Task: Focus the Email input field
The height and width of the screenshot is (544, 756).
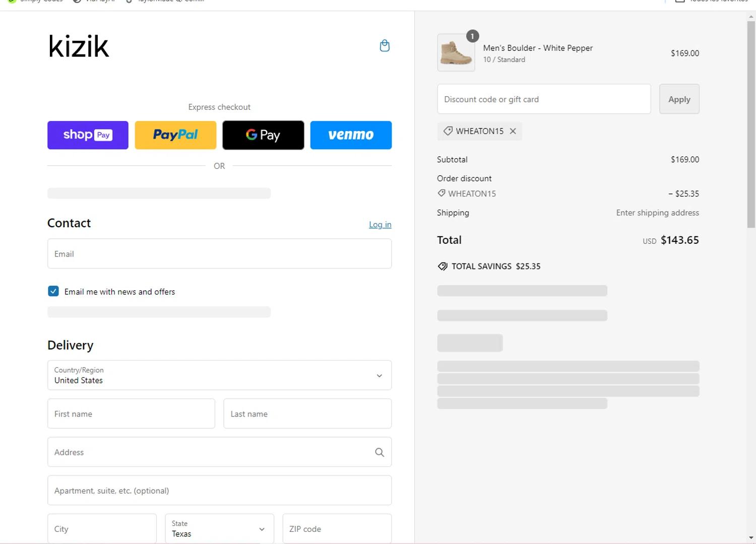Action: tap(219, 254)
